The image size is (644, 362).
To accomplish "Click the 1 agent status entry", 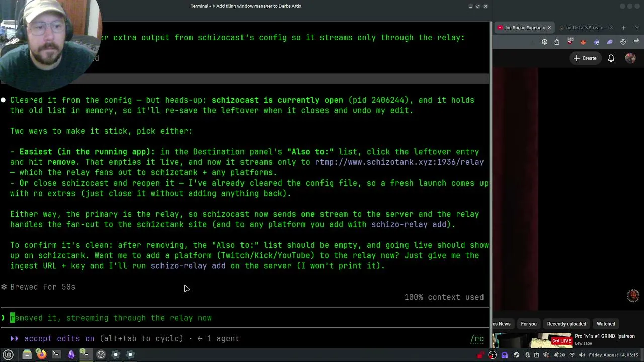I will click(219, 339).
